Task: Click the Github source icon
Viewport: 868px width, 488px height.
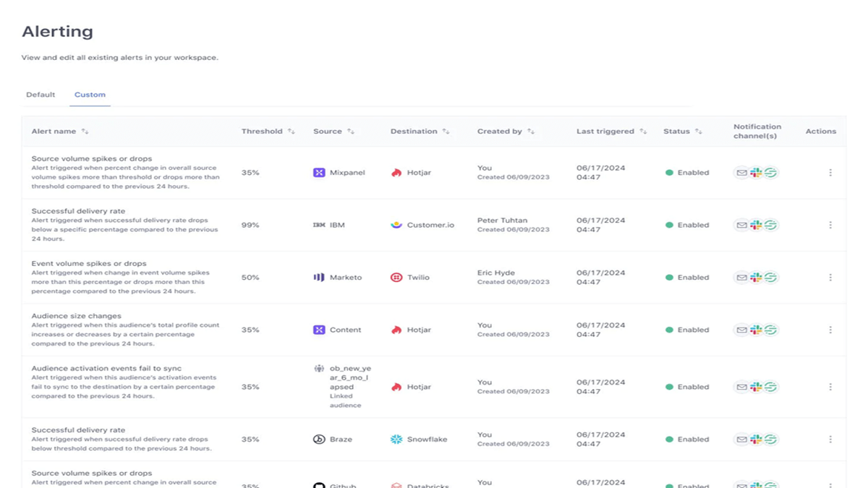Action: click(x=318, y=484)
